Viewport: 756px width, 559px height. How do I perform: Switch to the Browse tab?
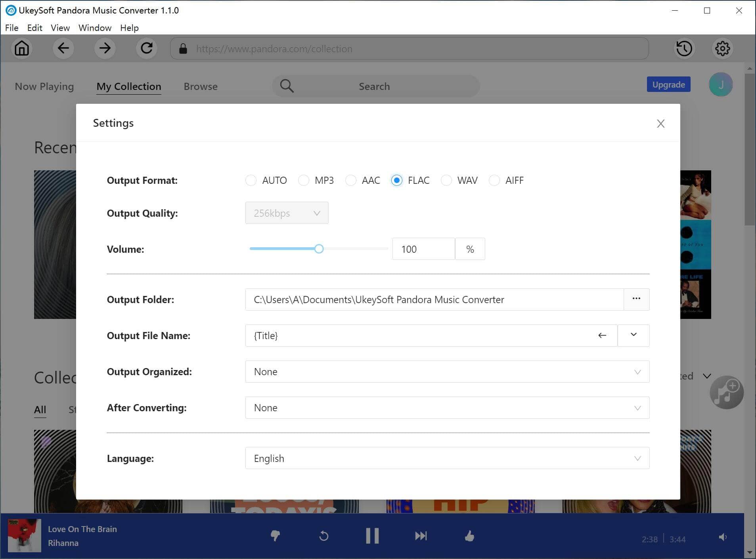(x=200, y=86)
